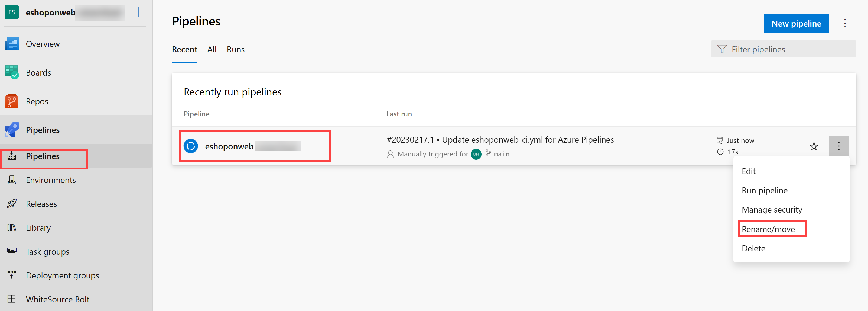Screen dimensions: 868x311
Task: Click the stopwatch icon beside 17s
Action: click(x=720, y=152)
